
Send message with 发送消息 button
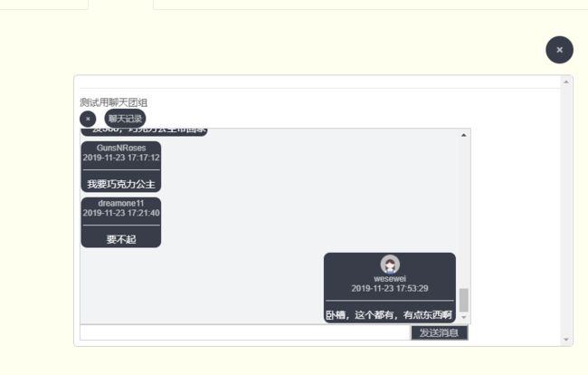(x=439, y=332)
